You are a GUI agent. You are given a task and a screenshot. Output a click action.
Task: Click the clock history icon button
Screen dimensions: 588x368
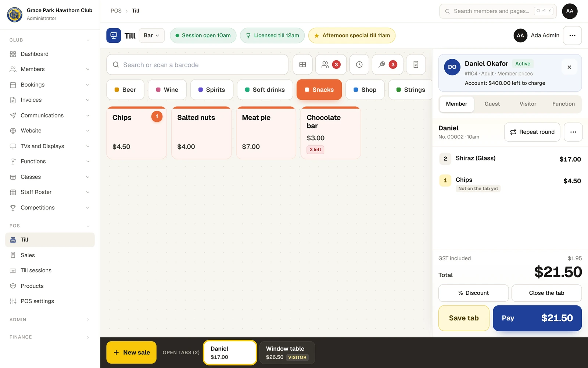(x=359, y=65)
